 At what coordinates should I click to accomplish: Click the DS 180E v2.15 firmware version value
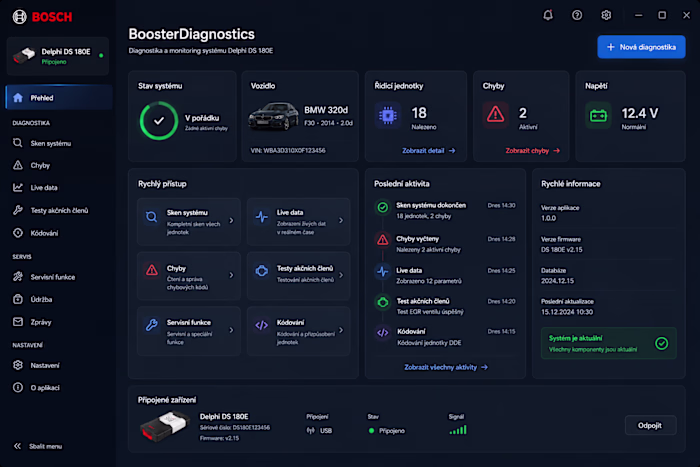[562, 250]
